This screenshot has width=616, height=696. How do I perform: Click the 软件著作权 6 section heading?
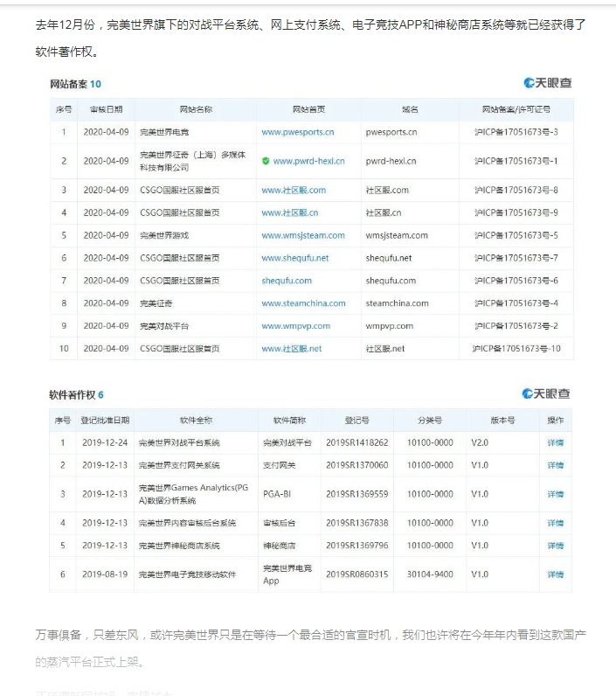pos(76,395)
